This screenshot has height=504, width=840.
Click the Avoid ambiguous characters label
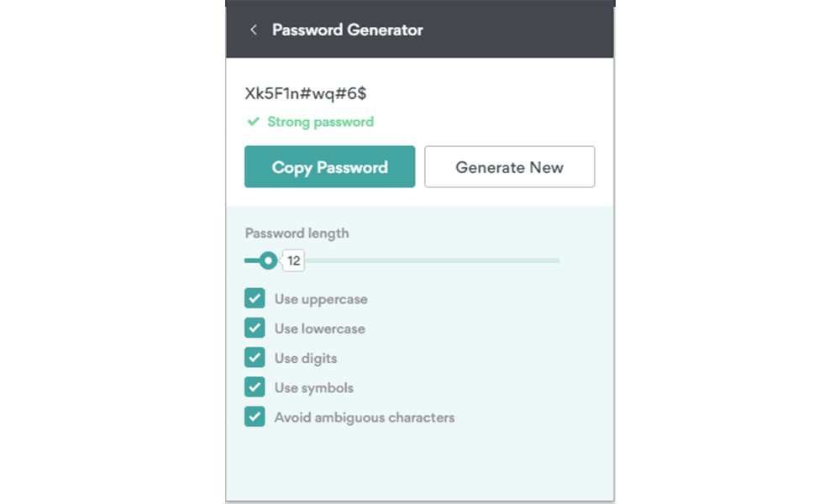coord(365,417)
